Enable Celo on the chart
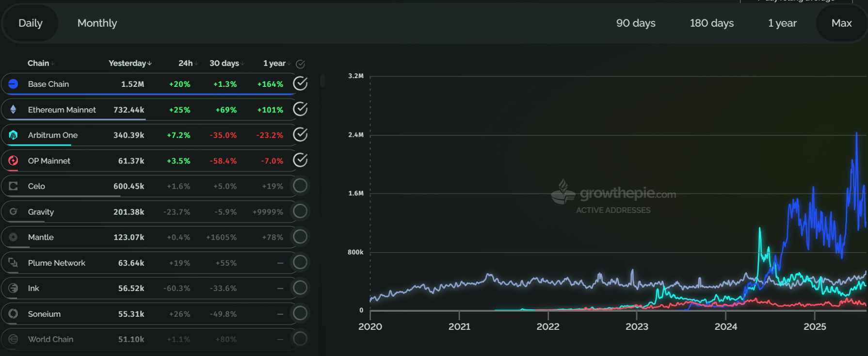868x356 pixels. pos(300,186)
